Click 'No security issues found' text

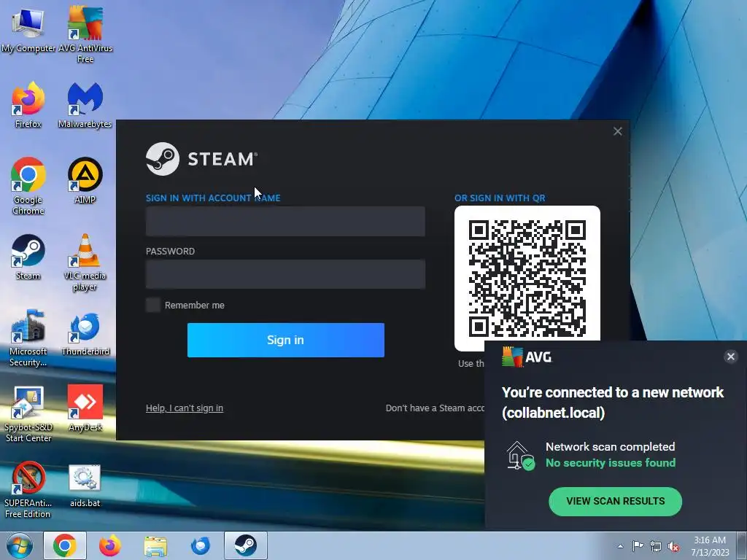(x=611, y=463)
